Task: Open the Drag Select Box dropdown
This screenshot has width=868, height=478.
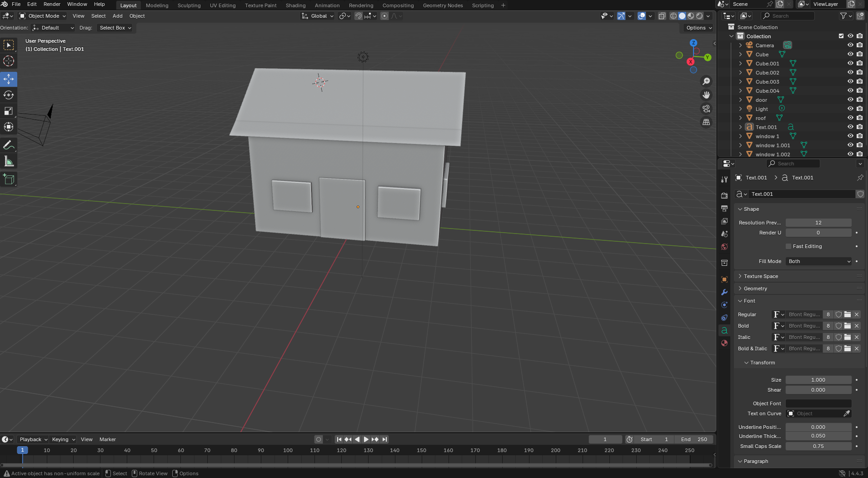Action: click(x=115, y=28)
